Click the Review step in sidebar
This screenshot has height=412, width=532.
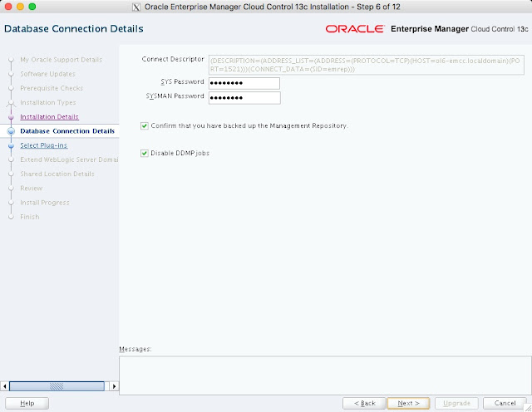pos(32,189)
